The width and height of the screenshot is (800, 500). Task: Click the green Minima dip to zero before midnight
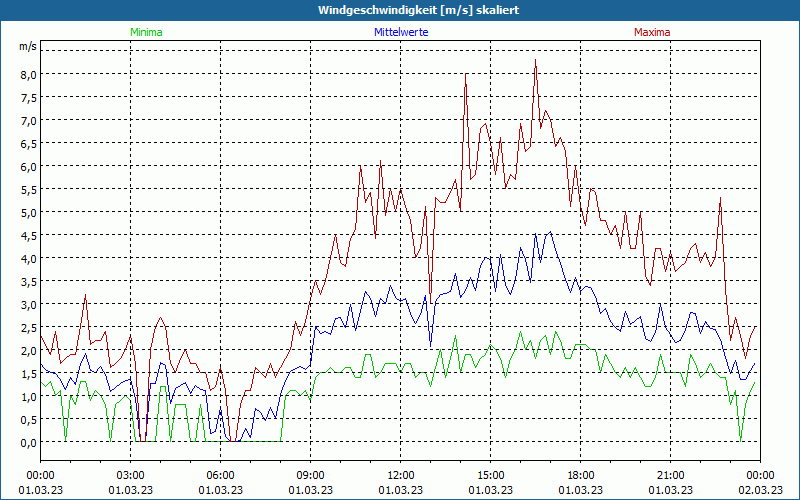740,440
